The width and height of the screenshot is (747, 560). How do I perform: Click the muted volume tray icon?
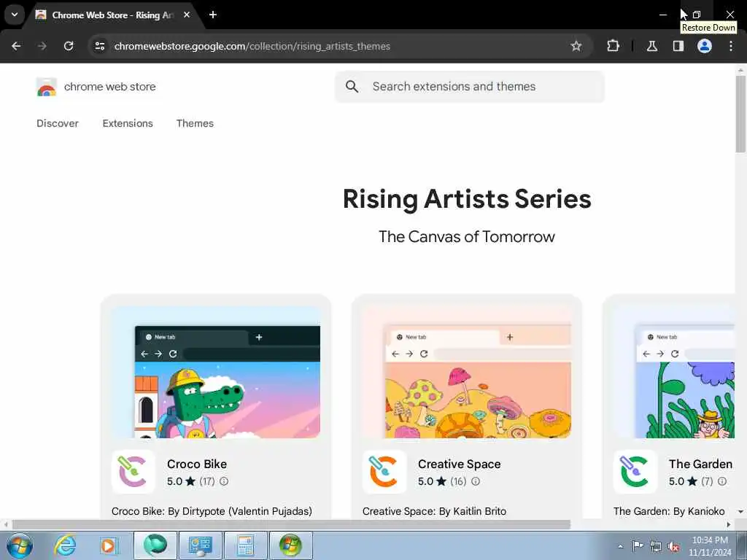pos(673,546)
